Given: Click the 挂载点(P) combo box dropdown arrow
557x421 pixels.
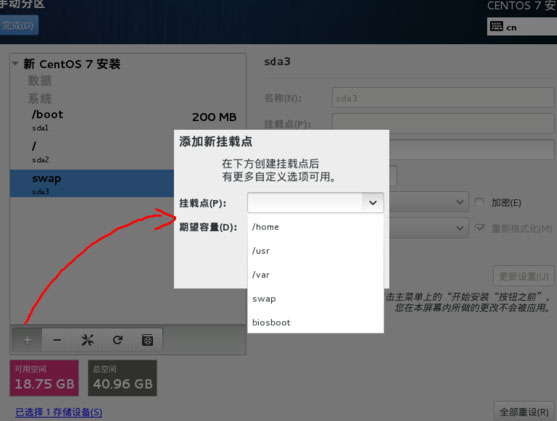Looking at the screenshot, I should pyautogui.click(x=373, y=203).
